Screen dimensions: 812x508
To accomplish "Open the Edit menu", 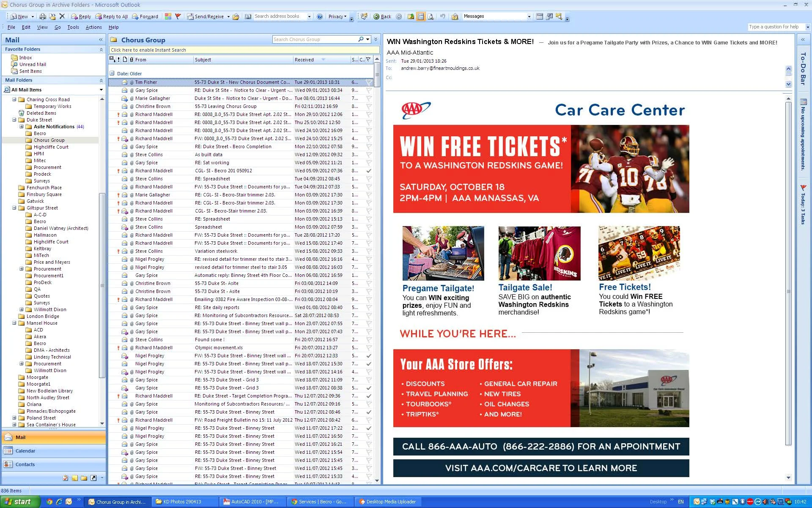I will [26, 27].
